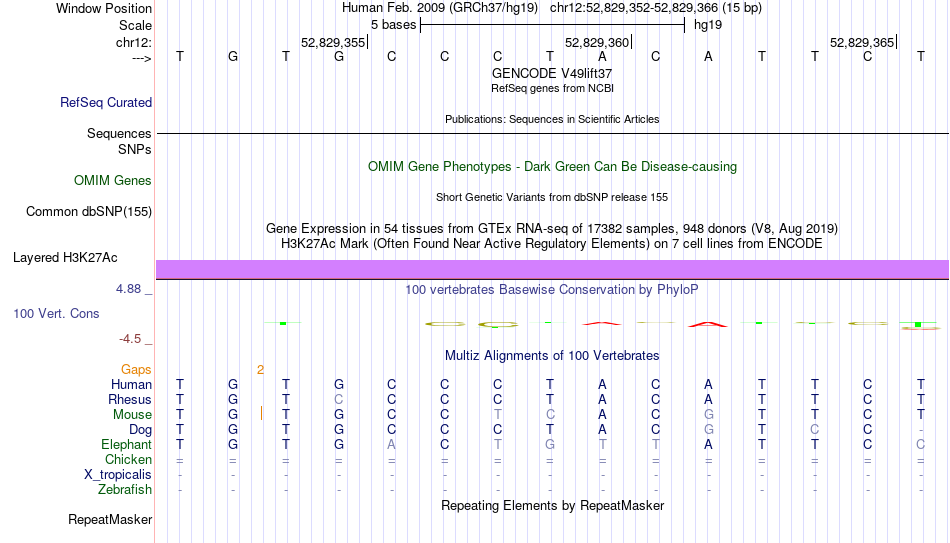
Task: Click the purple H3K27Ac signal bar
Action: 553,270
